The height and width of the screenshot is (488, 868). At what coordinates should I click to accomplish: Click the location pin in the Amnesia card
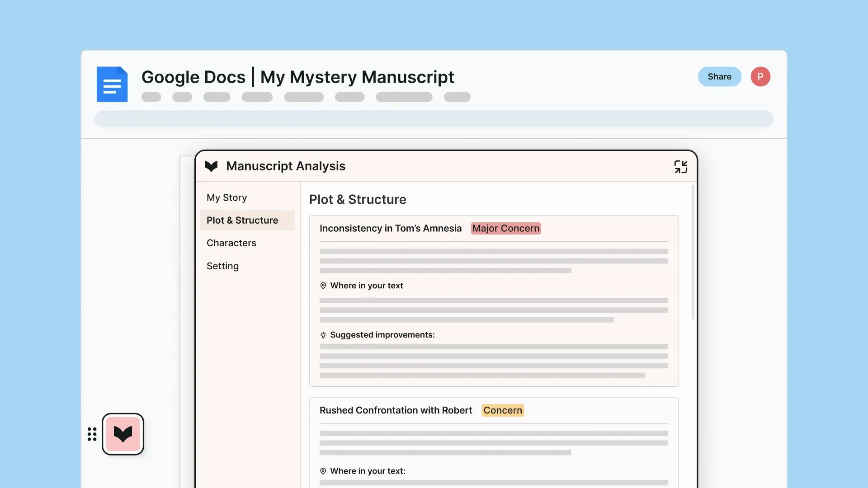[x=323, y=286]
